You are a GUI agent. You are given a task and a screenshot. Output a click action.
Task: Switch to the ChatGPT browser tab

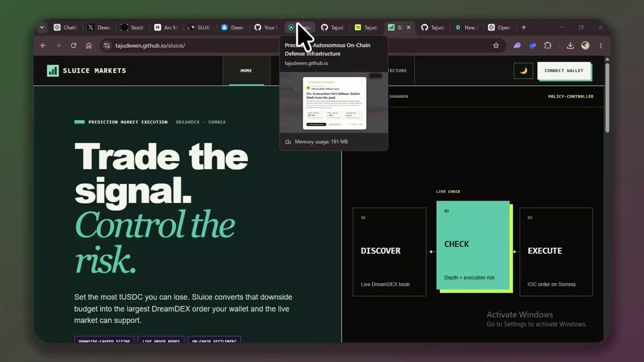coord(65,27)
